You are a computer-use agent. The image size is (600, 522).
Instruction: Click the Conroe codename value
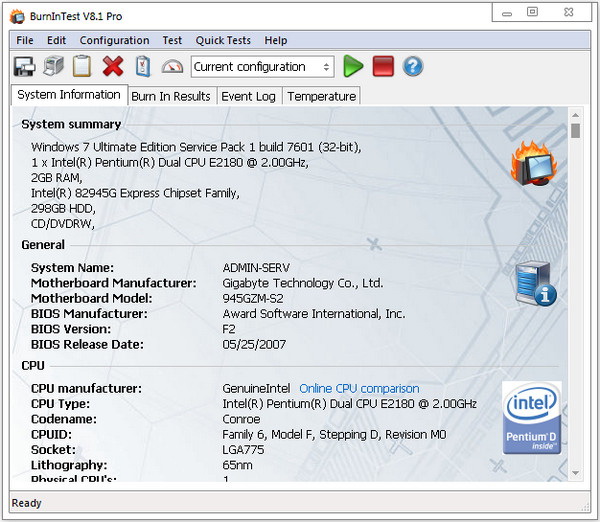pos(241,419)
